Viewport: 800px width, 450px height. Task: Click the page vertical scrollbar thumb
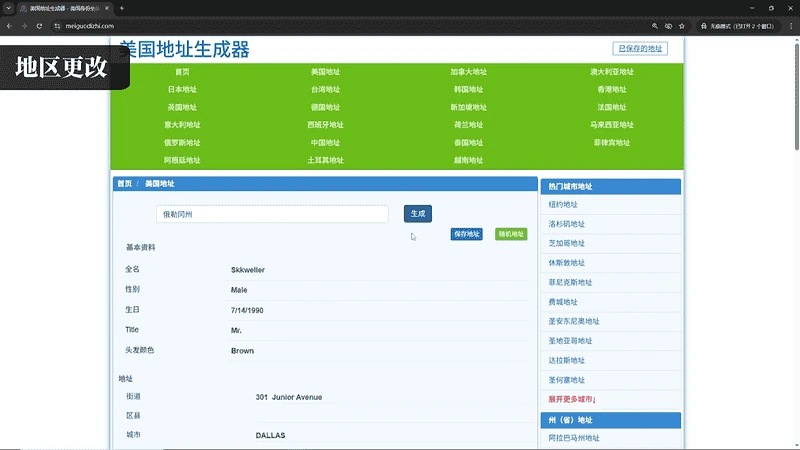pos(796,97)
